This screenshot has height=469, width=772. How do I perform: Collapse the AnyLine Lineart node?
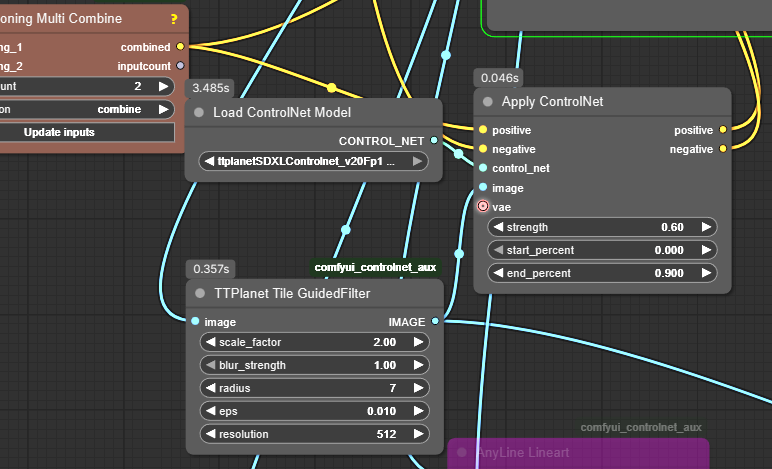pos(462,452)
